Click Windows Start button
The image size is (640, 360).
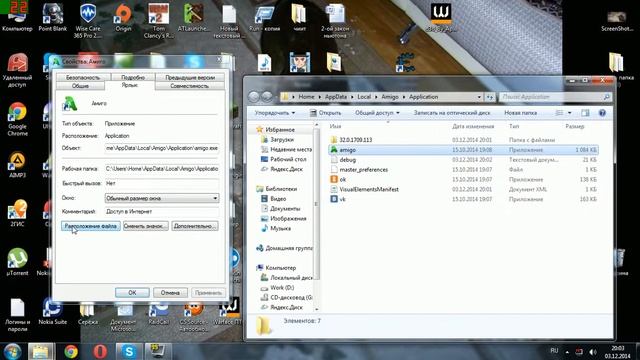tap(13, 351)
